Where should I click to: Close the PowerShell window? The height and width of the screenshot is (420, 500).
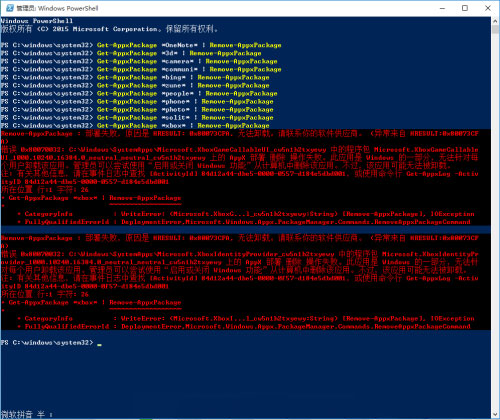point(488,8)
